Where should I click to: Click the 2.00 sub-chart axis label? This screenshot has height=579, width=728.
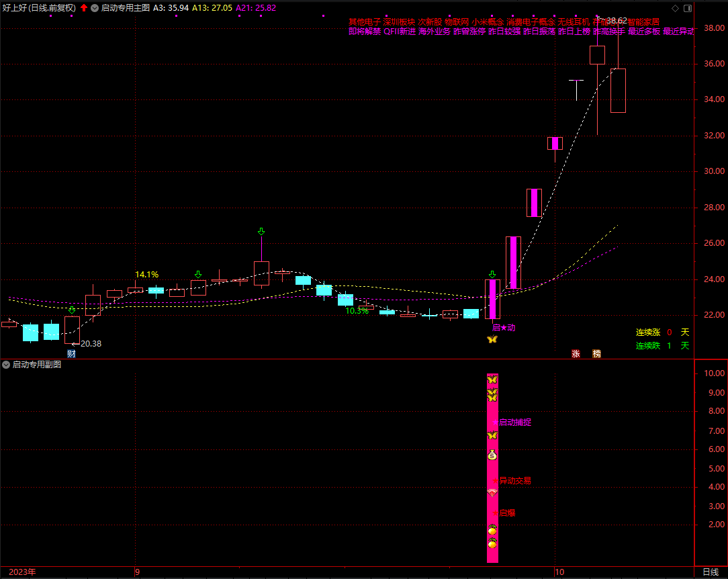point(717,525)
